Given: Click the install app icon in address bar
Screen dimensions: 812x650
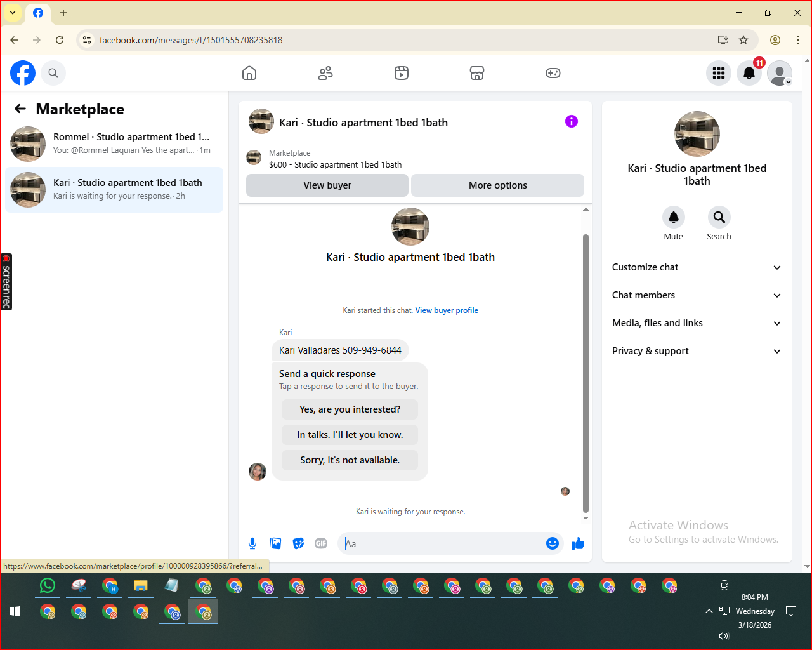Looking at the screenshot, I should click(723, 40).
